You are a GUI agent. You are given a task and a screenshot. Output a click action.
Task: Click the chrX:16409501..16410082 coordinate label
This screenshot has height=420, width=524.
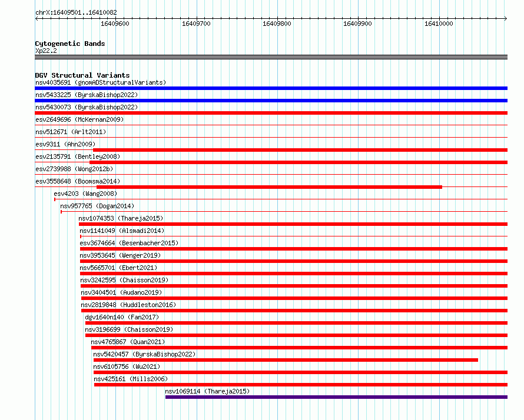point(76,12)
